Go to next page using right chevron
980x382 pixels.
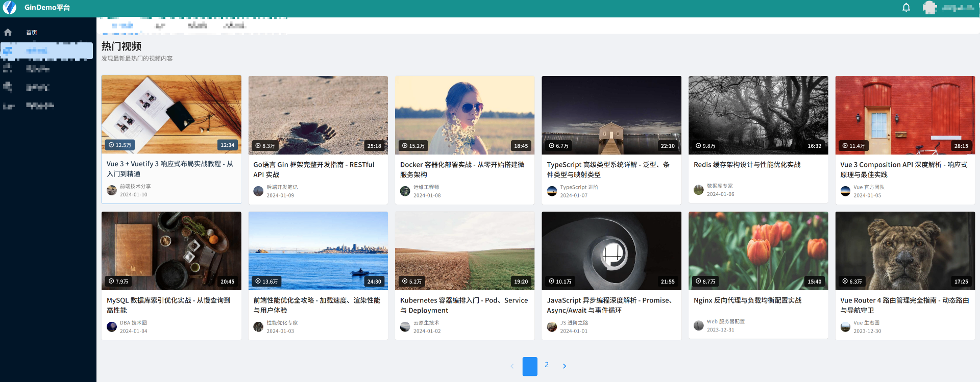pyautogui.click(x=564, y=366)
